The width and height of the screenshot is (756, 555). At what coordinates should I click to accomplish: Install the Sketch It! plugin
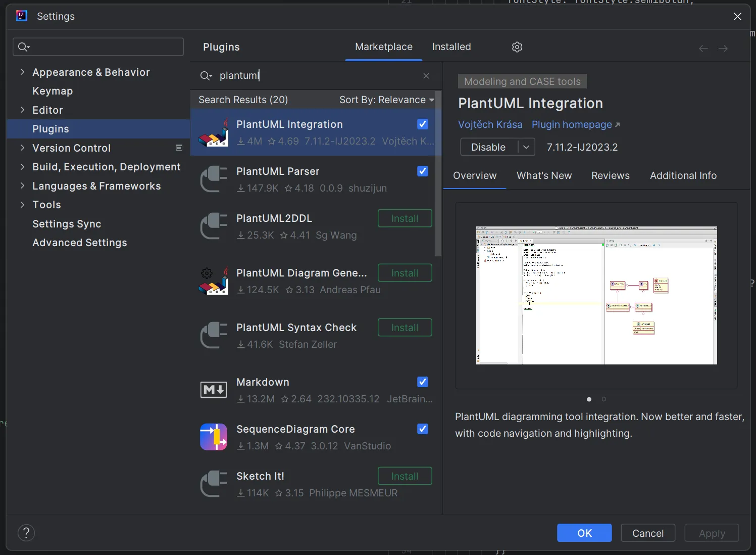(x=405, y=476)
